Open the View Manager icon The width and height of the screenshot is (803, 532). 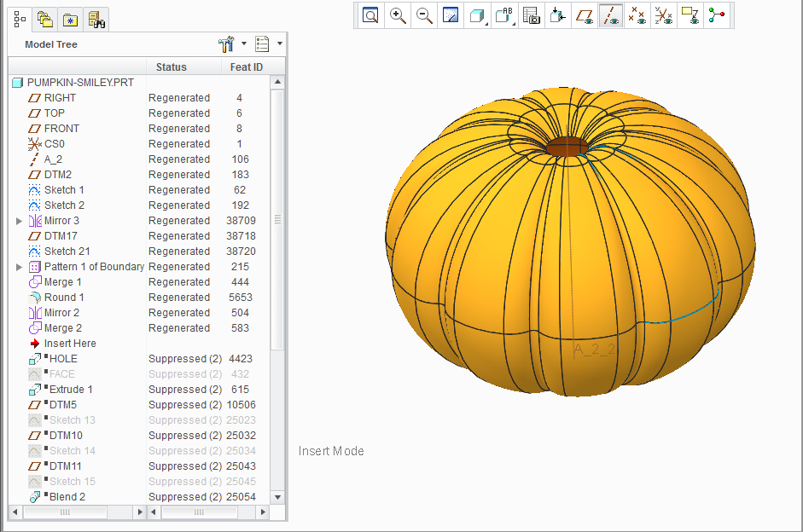pos(531,15)
